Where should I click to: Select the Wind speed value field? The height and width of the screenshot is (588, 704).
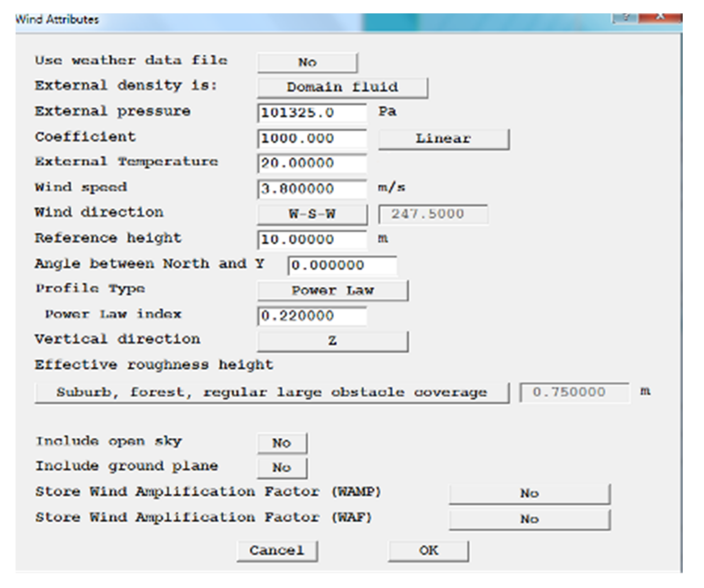pyautogui.click(x=312, y=189)
